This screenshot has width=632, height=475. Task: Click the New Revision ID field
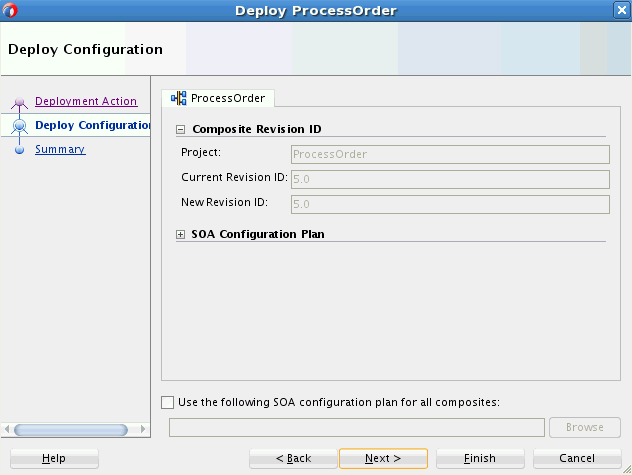[450, 204]
